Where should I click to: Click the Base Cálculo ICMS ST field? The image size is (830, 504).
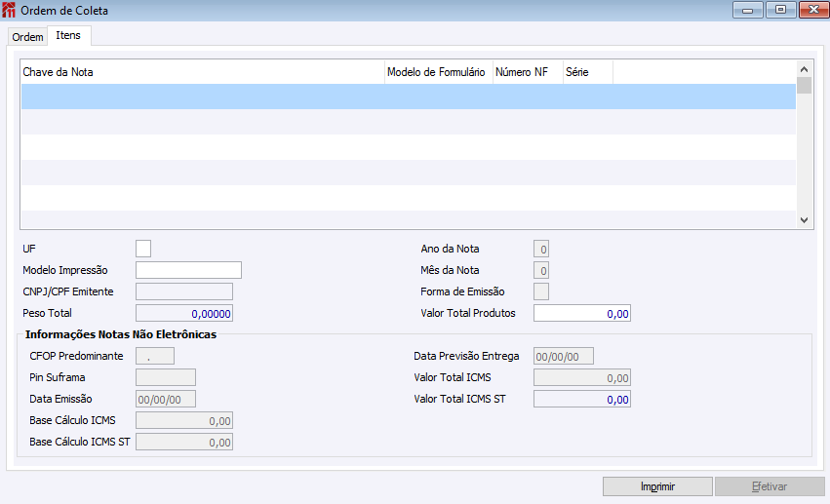point(184,443)
